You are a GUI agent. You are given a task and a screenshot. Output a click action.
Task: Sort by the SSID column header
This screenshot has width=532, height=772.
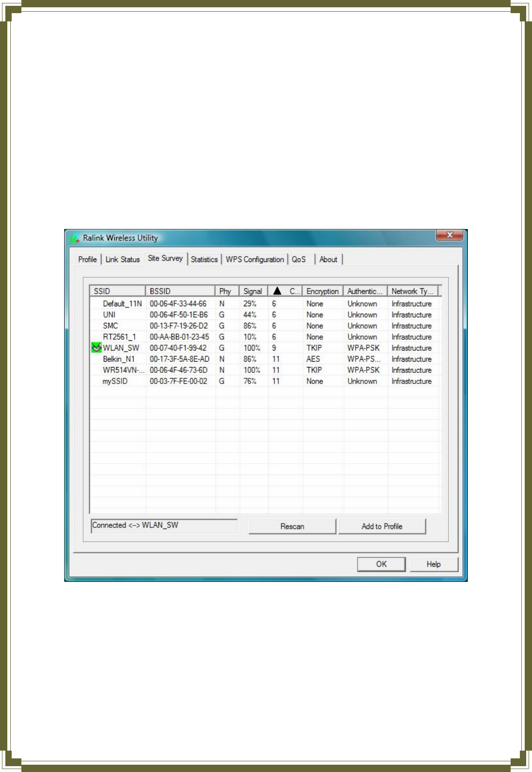click(118, 291)
